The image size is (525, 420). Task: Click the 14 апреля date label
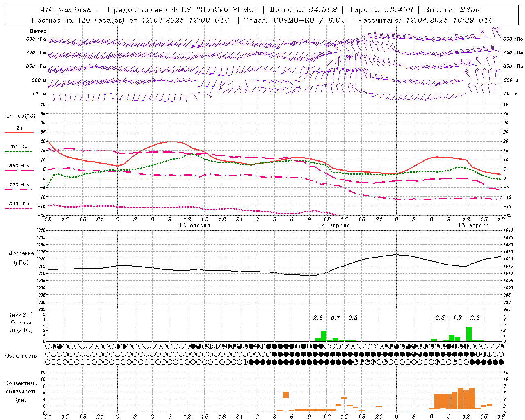[334, 226]
